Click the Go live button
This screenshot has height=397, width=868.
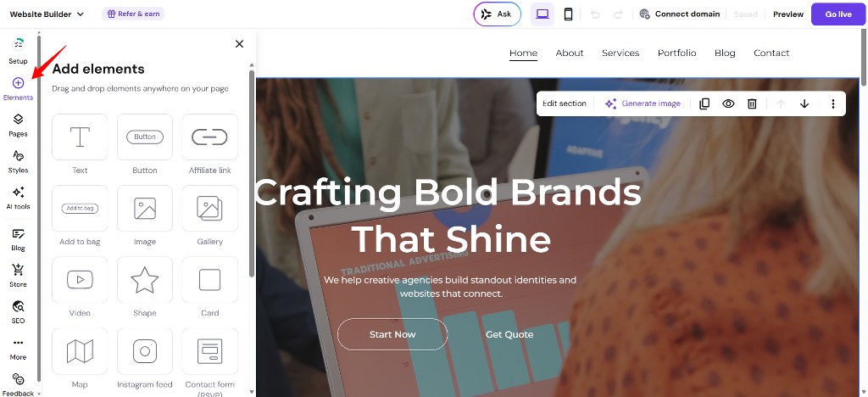tap(838, 14)
